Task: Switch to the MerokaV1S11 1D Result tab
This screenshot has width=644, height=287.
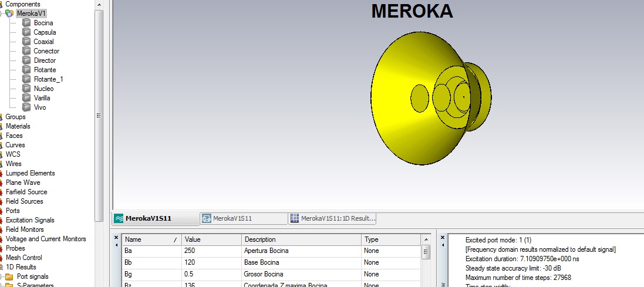Action: pyautogui.click(x=332, y=218)
